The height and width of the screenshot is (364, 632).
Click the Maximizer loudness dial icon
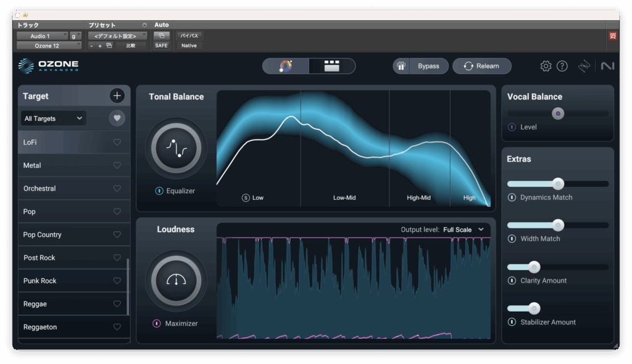click(176, 281)
